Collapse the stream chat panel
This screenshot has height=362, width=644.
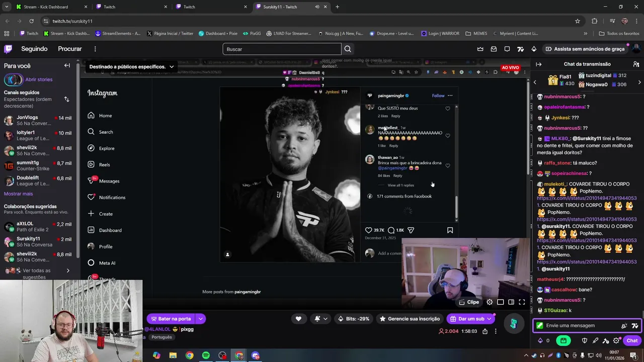point(538,64)
